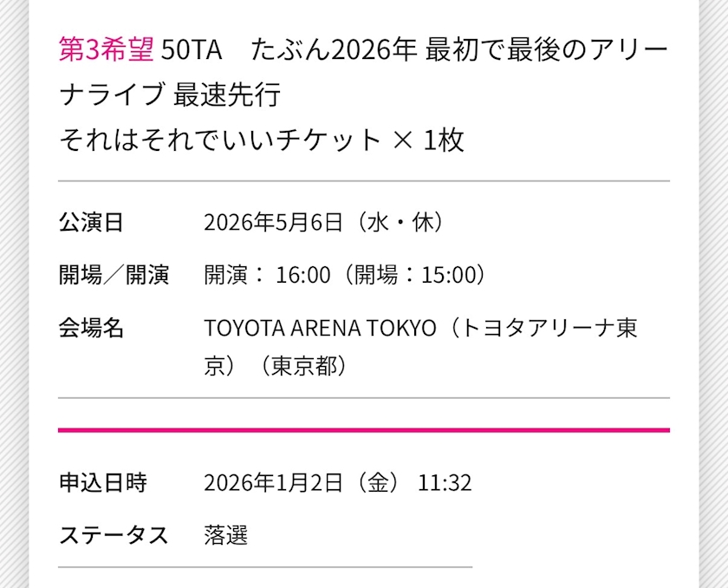The width and height of the screenshot is (728, 588).
Task: Click the 申込日時 label
Action: [102, 482]
